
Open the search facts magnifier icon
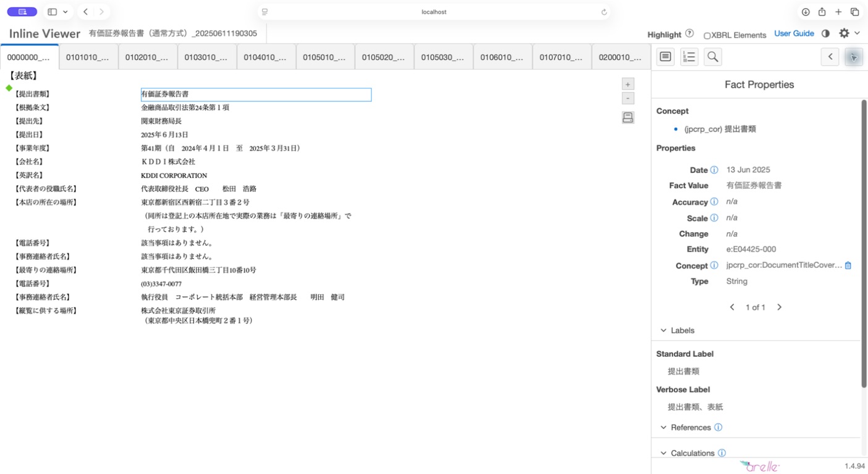click(712, 57)
